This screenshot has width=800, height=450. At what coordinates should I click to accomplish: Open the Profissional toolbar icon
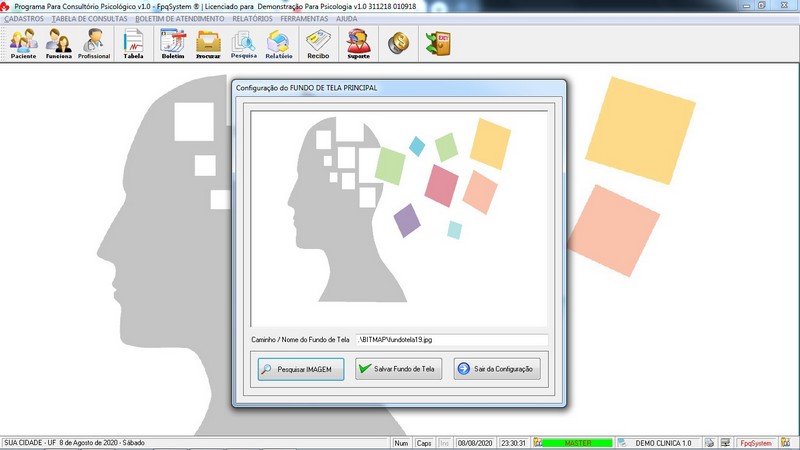tap(94, 44)
